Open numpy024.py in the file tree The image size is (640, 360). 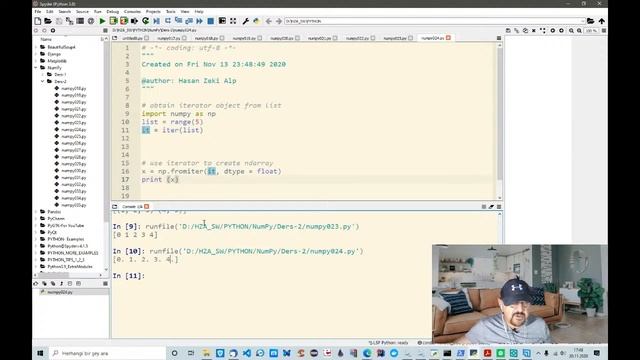[x=73, y=129]
